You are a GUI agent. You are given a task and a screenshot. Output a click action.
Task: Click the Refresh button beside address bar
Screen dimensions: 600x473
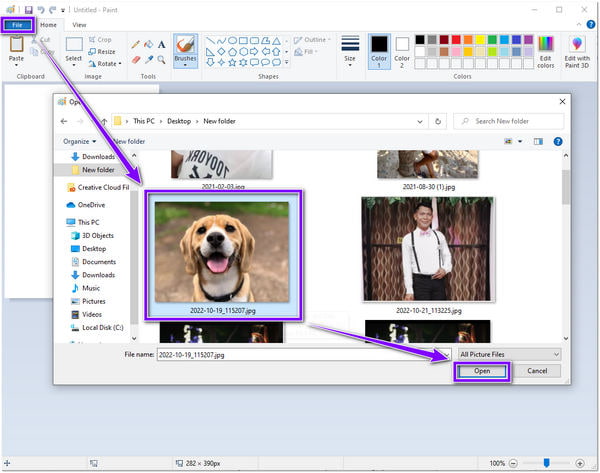click(x=438, y=121)
